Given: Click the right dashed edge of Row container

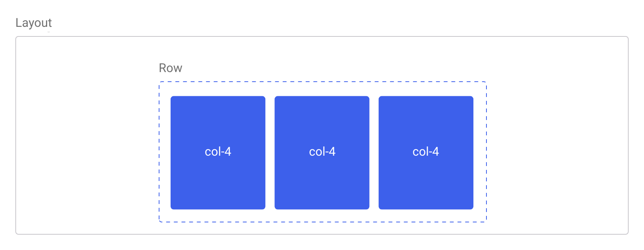Looking at the screenshot, I should (486, 152).
